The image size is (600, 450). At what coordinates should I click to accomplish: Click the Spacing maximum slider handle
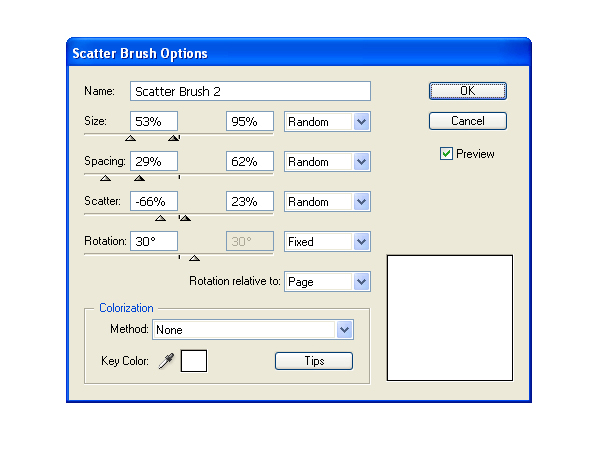tap(139, 178)
